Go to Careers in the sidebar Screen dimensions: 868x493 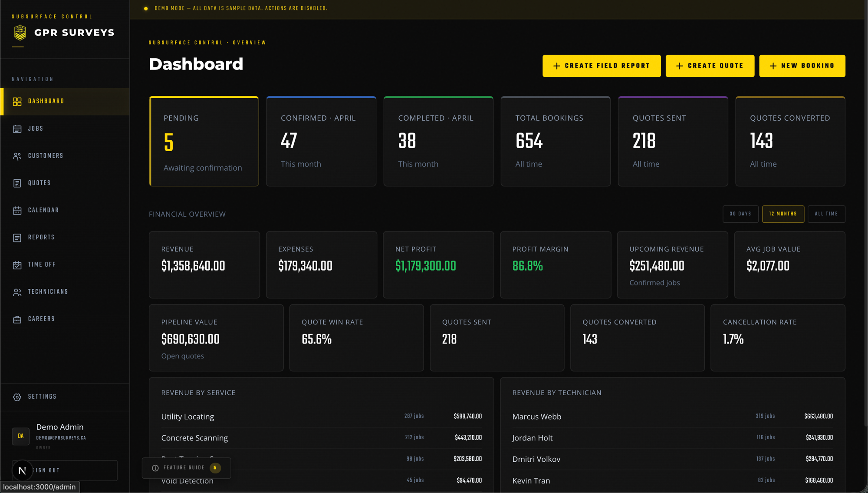[x=65, y=319]
